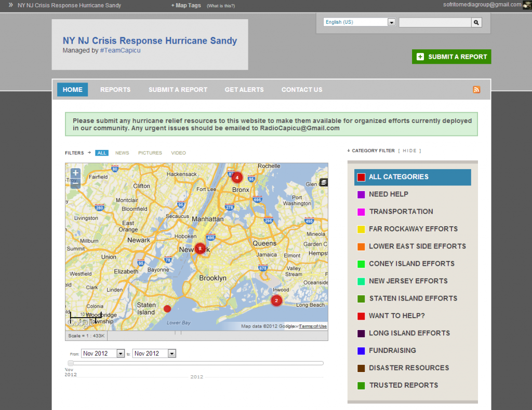Switch to the REPORTS tab
The width and height of the screenshot is (532, 410).
point(115,89)
